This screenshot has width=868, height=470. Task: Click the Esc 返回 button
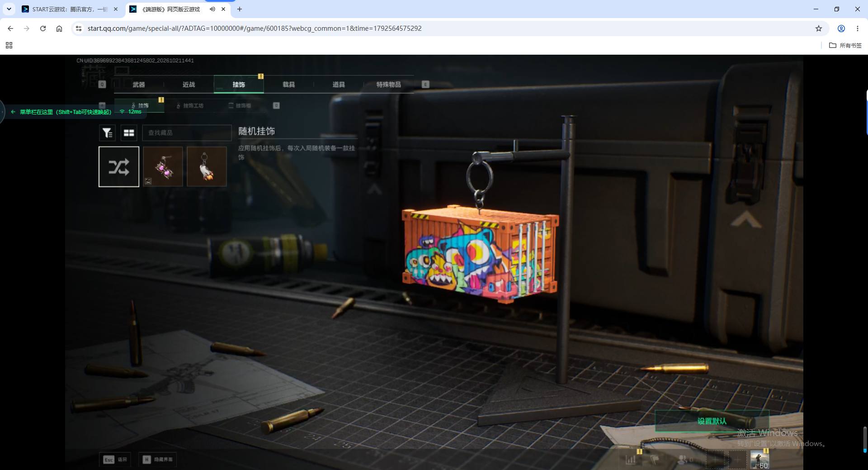coord(115,460)
